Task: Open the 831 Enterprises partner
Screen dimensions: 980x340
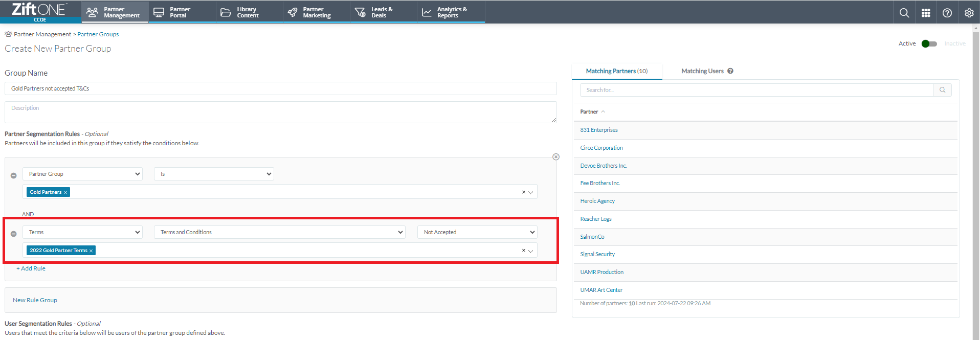Action: tap(599, 130)
